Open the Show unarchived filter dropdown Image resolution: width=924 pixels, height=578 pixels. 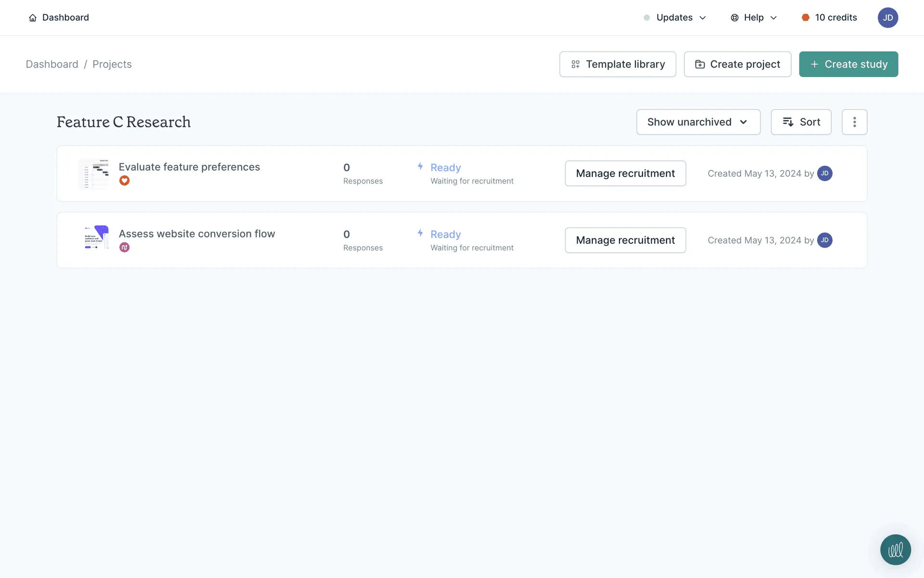click(698, 122)
